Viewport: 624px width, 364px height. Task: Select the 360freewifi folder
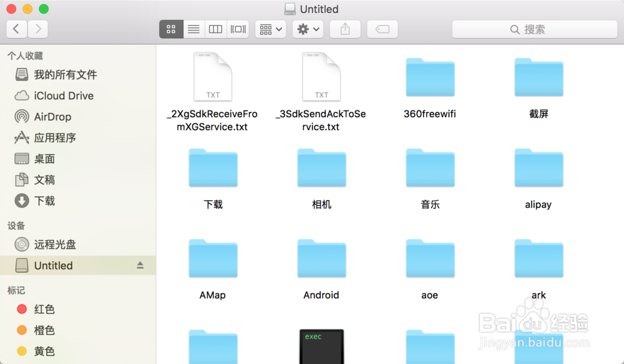click(430, 77)
